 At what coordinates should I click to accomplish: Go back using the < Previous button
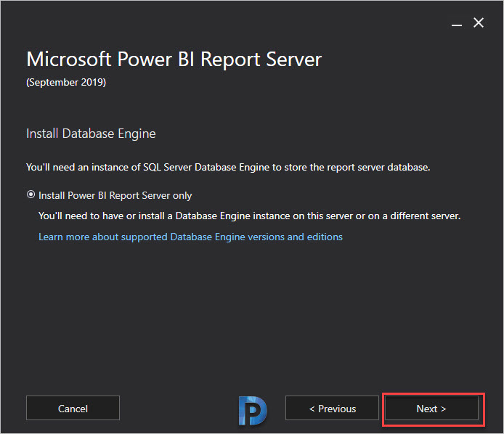[332, 408]
